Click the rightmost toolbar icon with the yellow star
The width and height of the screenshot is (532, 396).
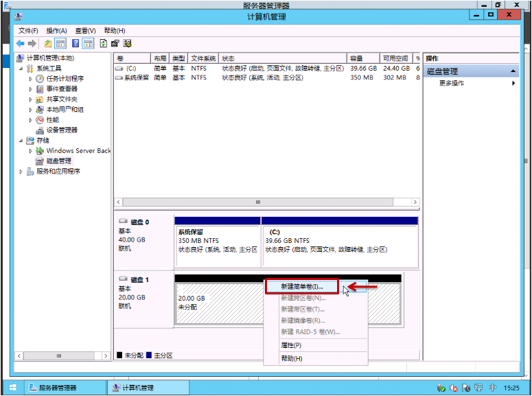128,43
